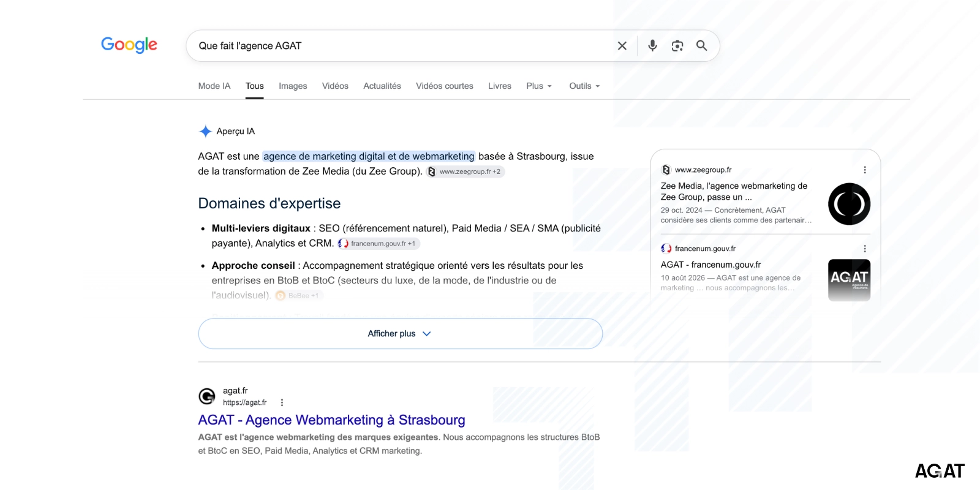This screenshot has height=490, width=980.
Task: Open image search with the camera lens icon
Action: (x=677, y=46)
